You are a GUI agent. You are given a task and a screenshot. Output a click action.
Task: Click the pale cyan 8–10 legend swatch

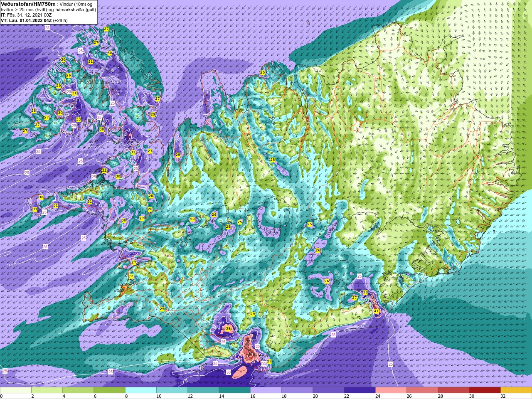(141, 390)
